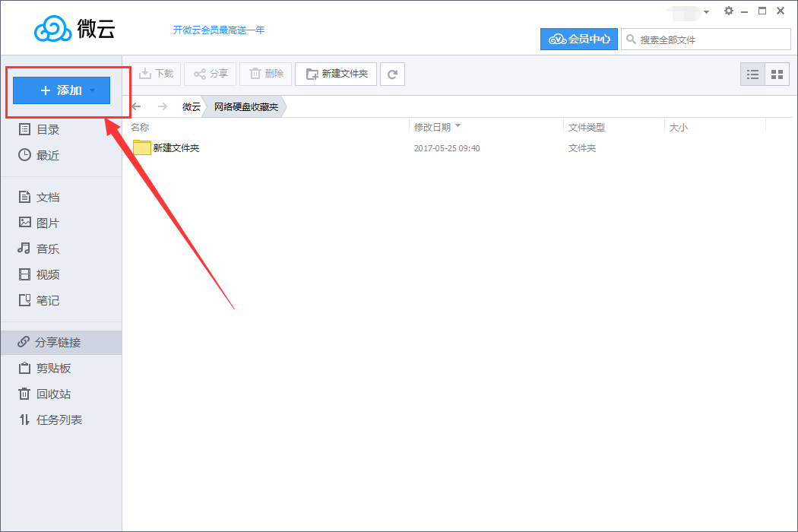Browse the 视频 (Videos) section

click(x=46, y=274)
